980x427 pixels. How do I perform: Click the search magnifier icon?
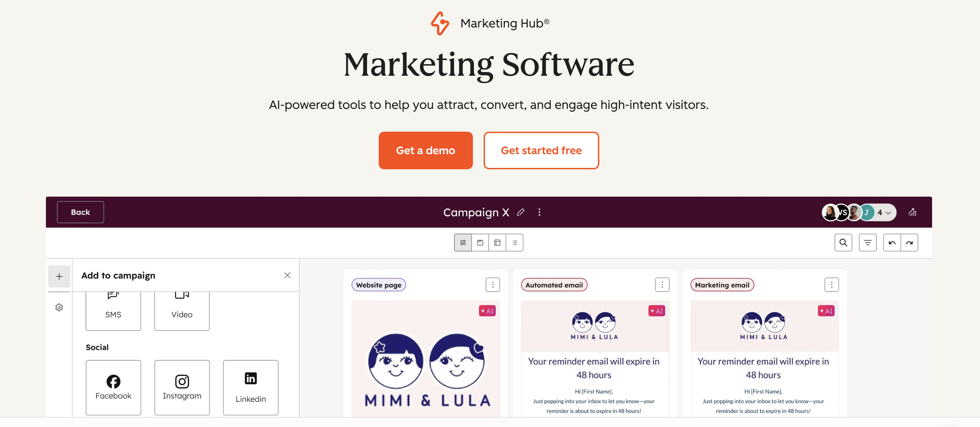pos(843,243)
